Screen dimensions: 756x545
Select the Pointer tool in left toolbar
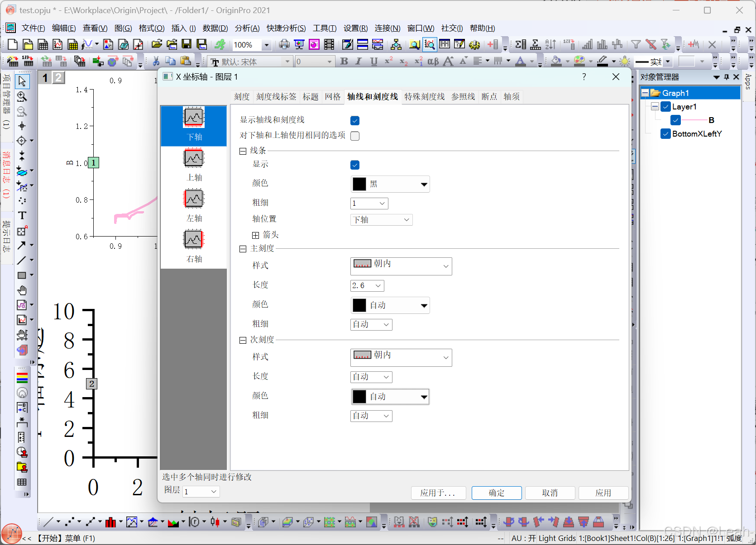[22, 81]
